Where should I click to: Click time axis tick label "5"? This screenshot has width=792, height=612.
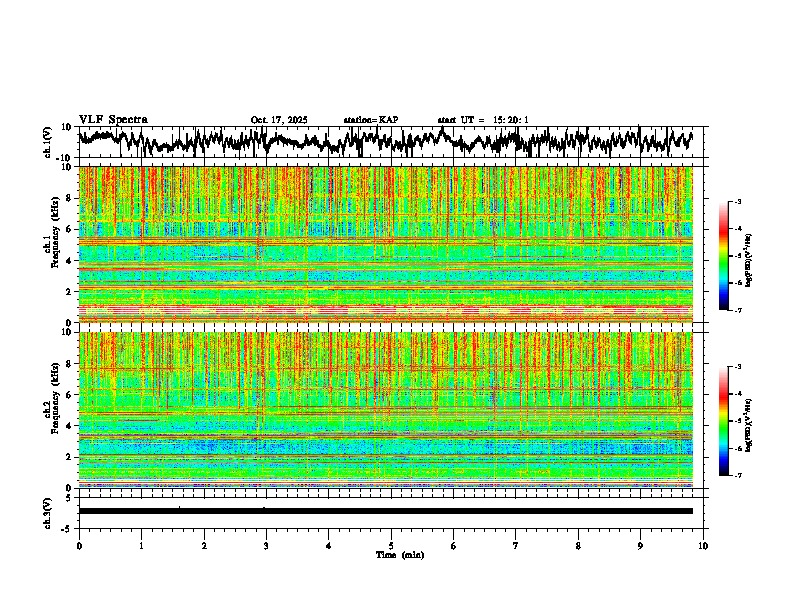tap(391, 546)
